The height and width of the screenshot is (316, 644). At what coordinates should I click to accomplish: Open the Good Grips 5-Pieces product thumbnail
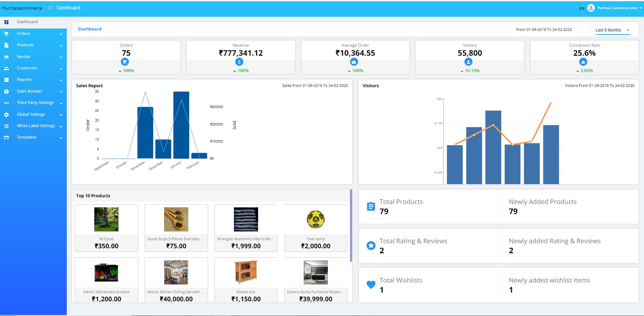176,219
